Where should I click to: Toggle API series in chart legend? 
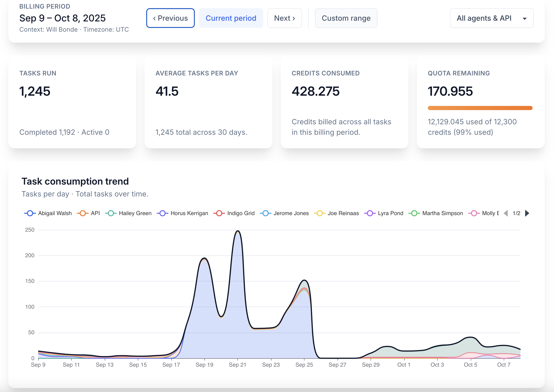[x=88, y=213]
